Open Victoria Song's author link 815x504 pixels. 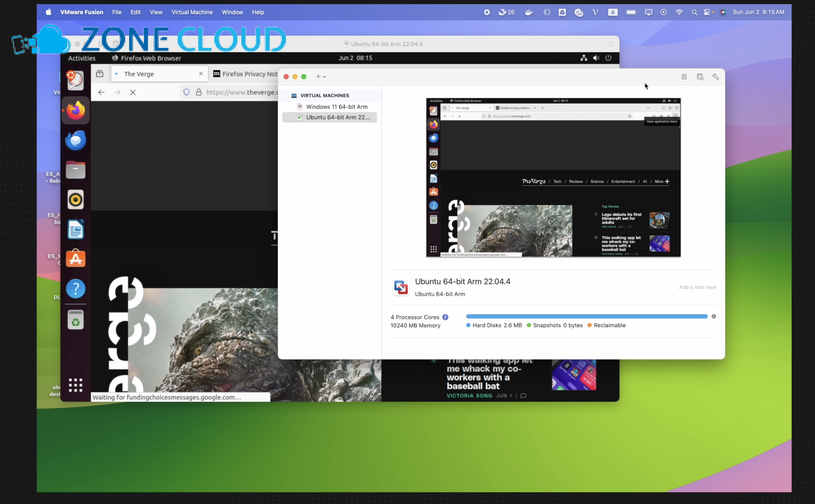(469, 396)
